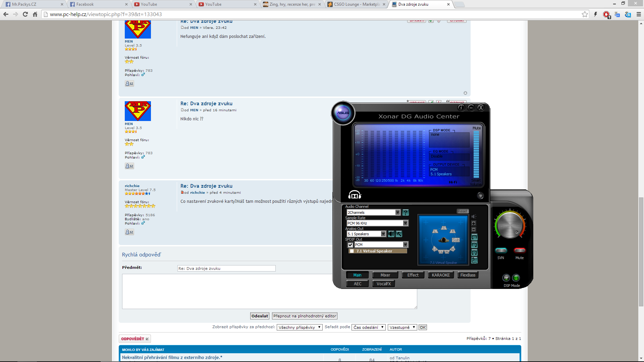
Task: Click the speaker volume minus icon
Action: click(474, 230)
